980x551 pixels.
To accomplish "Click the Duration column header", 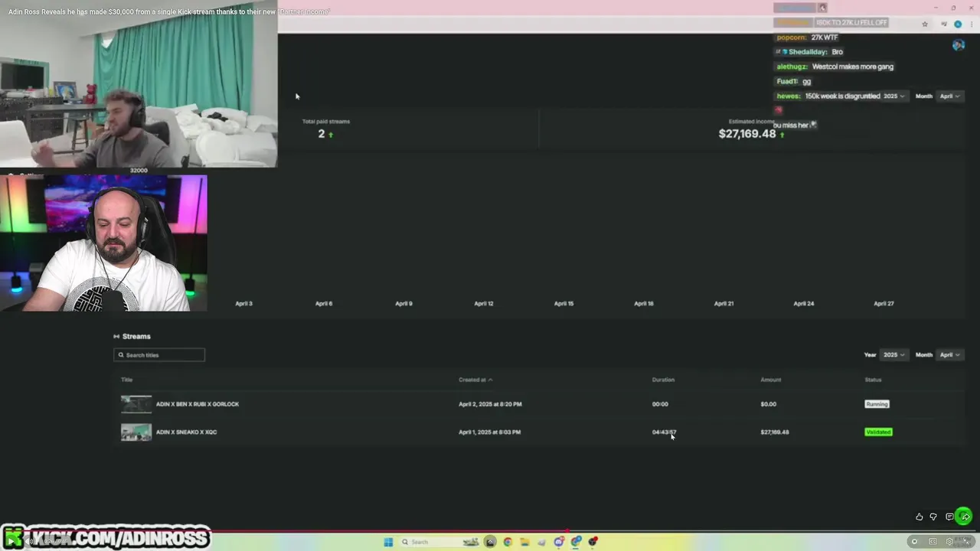I will [x=663, y=380].
